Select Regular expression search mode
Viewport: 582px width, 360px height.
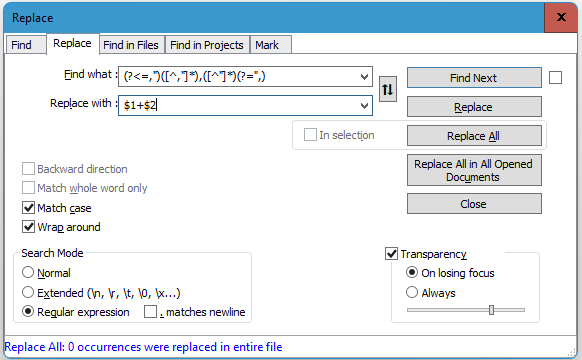[x=76, y=312]
